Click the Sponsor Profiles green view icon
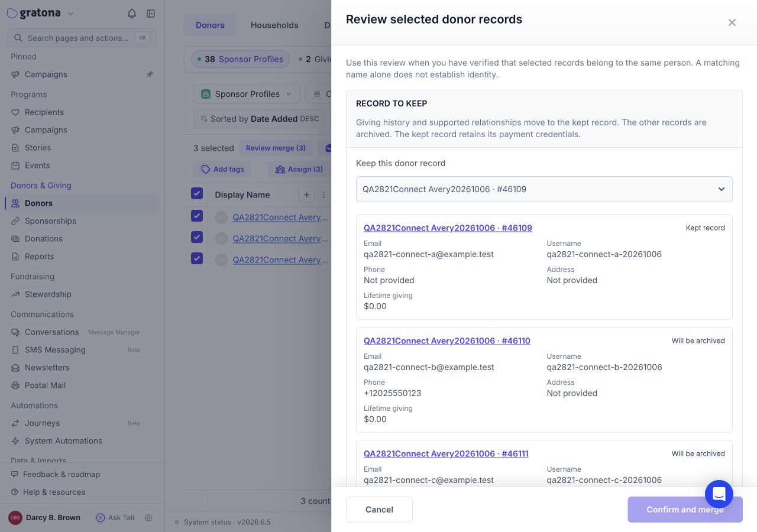The image size is (757, 532). click(x=206, y=94)
